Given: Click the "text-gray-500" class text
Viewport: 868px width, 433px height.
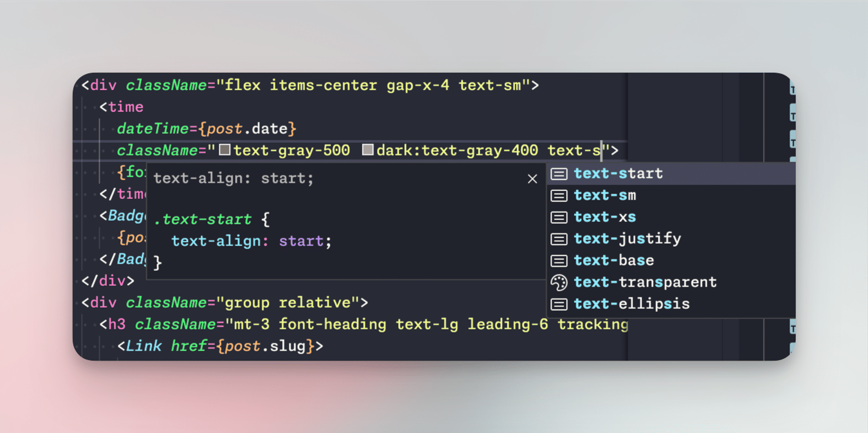Looking at the screenshot, I should (x=292, y=150).
